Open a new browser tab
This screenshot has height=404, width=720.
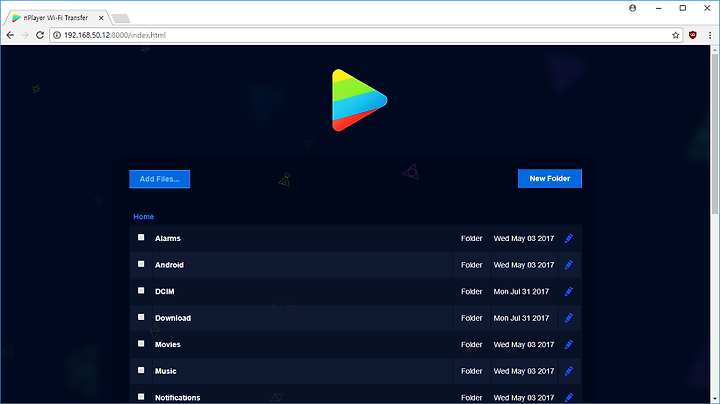(x=121, y=18)
